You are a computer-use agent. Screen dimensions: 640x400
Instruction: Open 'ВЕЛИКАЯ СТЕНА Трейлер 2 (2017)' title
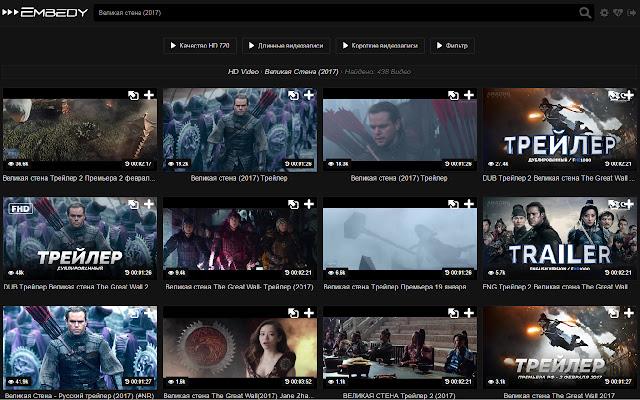(x=400, y=395)
